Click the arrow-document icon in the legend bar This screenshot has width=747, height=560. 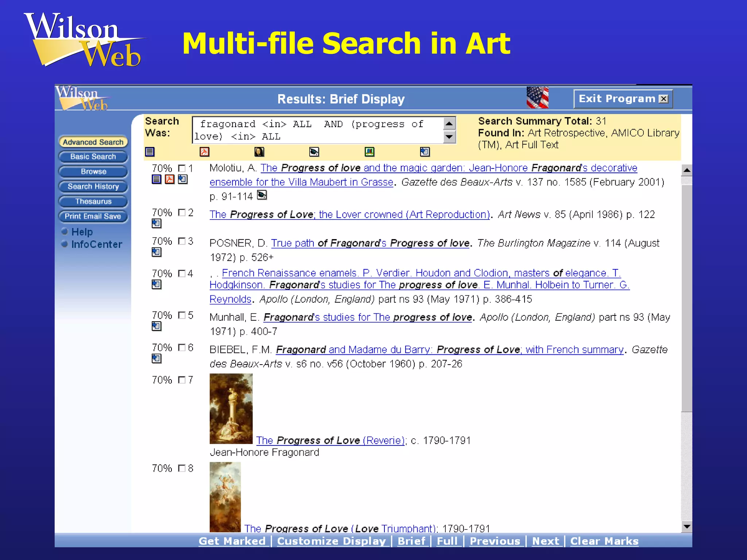425,152
